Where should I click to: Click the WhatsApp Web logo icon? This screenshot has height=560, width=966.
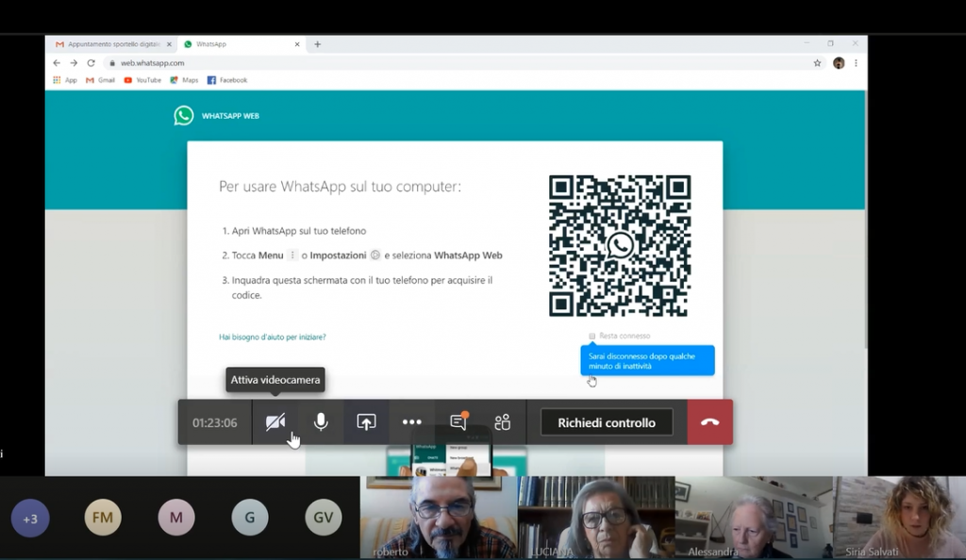click(x=184, y=116)
